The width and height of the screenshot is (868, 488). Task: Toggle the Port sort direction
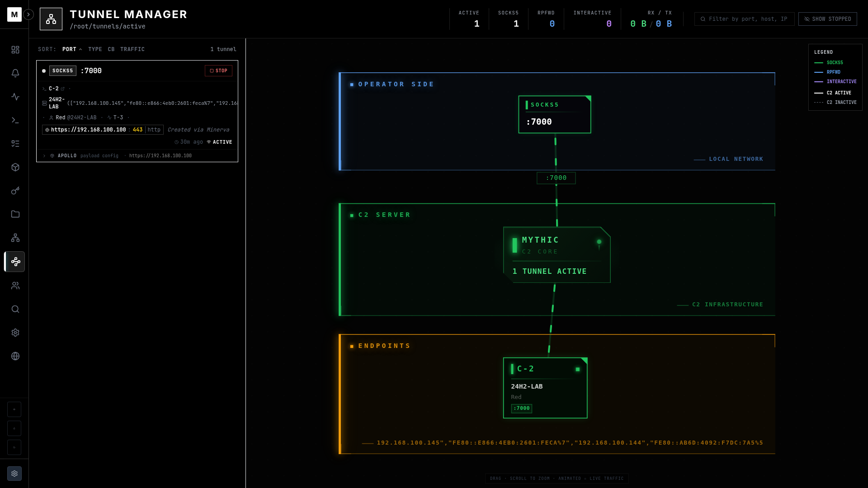pyautogui.click(x=72, y=49)
